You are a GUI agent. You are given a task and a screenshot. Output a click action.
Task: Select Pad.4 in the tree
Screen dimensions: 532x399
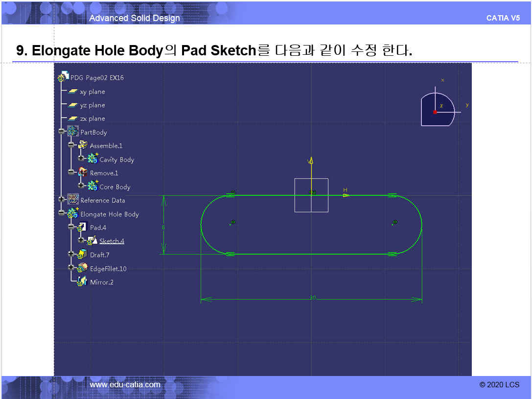pos(98,228)
